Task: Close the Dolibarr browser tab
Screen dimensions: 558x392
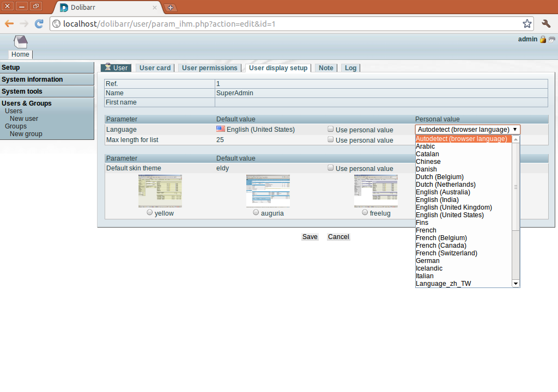Action: [154, 8]
